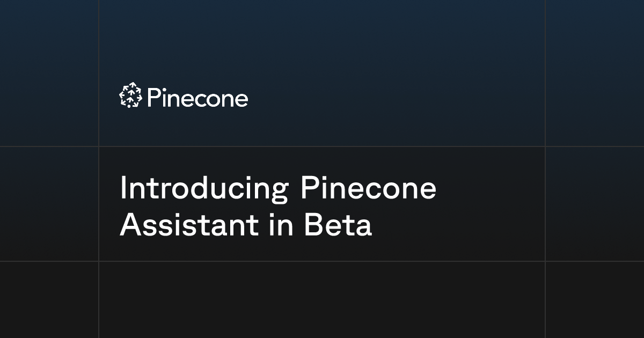Click the left vertical grid line
The height and width of the screenshot is (338, 644).
99,169
